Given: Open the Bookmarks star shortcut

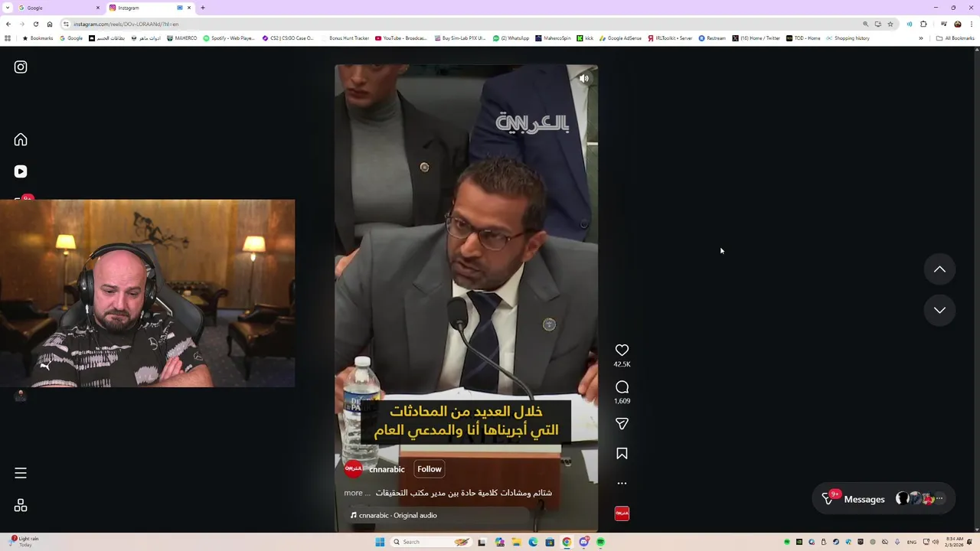Looking at the screenshot, I should 38,38.
